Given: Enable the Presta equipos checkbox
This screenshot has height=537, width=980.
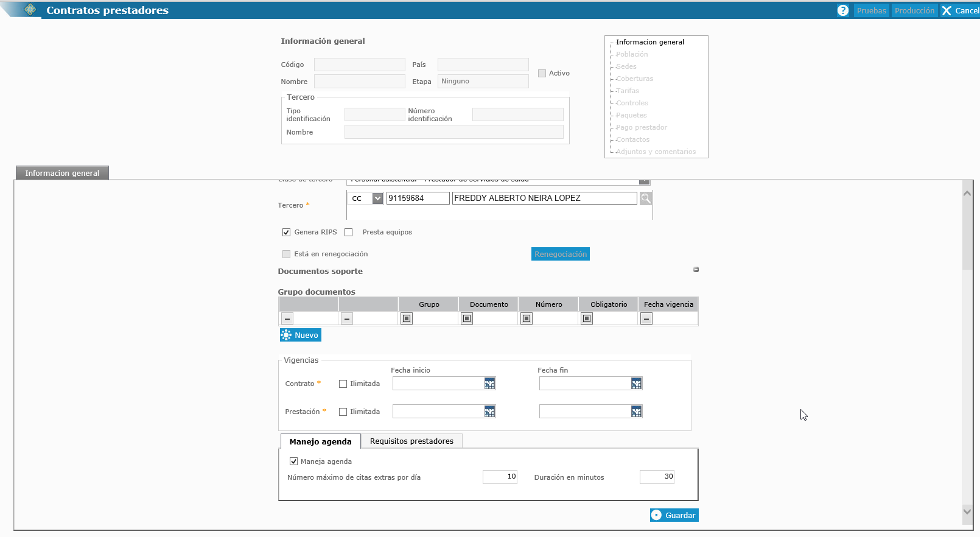Looking at the screenshot, I should [x=349, y=233].
